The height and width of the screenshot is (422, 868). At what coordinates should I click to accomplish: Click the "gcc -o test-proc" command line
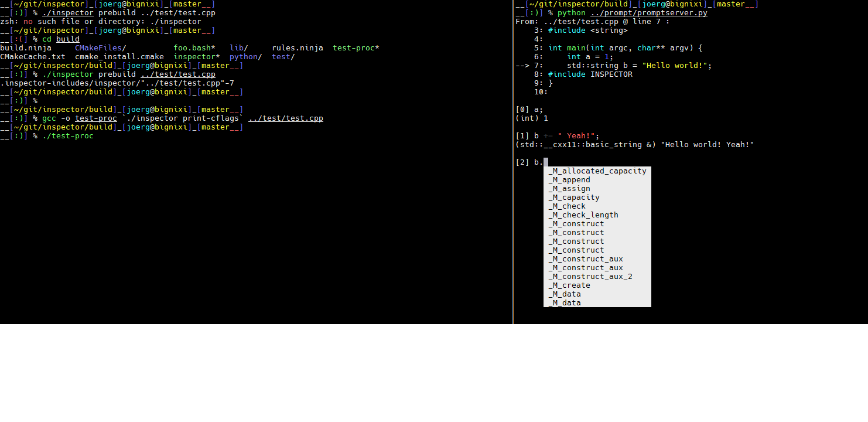pos(183,118)
